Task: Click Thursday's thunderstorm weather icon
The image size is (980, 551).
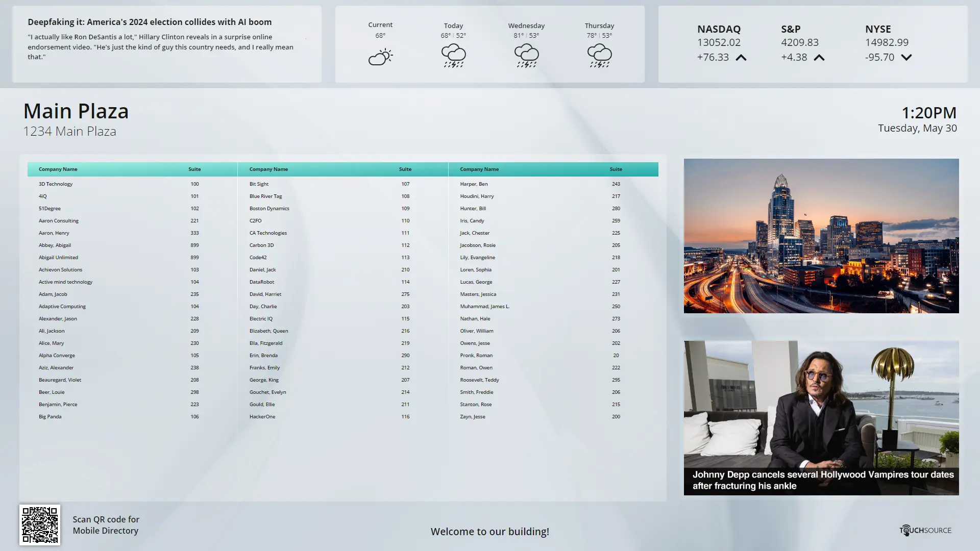Action: [x=599, y=56]
